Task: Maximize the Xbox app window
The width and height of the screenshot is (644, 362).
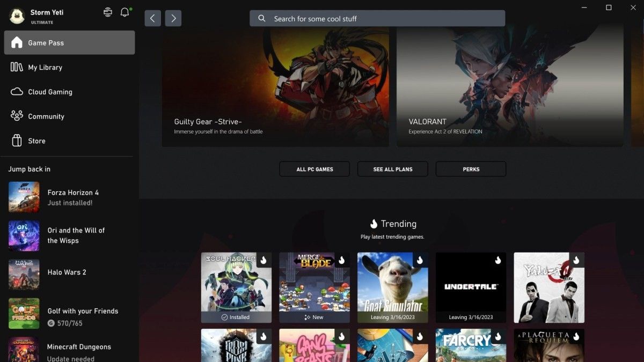Action: tap(609, 8)
